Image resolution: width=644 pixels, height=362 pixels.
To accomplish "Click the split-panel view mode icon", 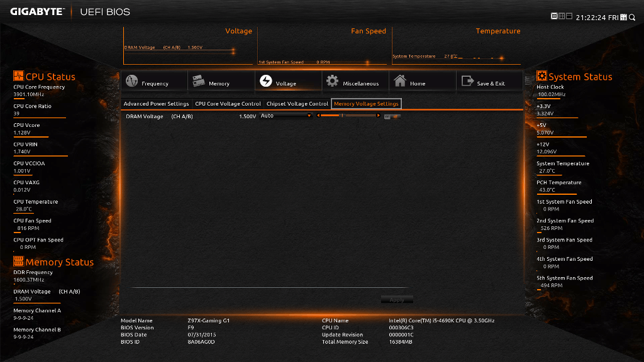I will (x=569, y=16).
